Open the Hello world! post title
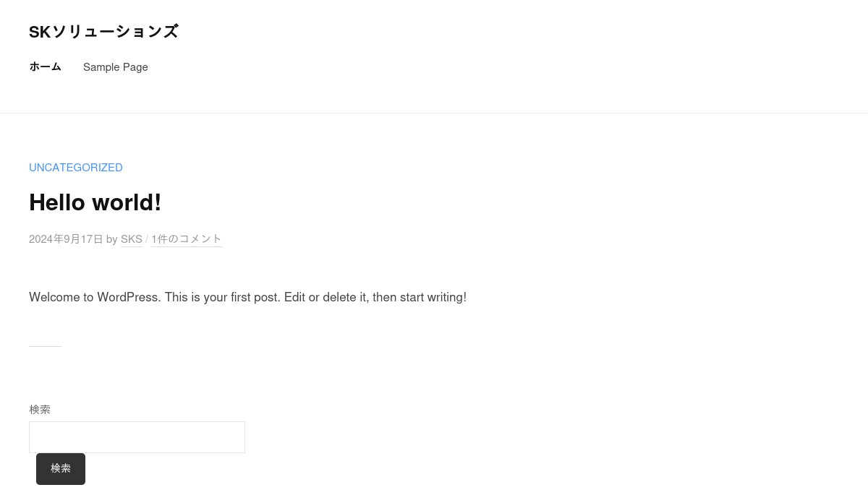This screenshot has height=490, width=868. coord(95,202)
